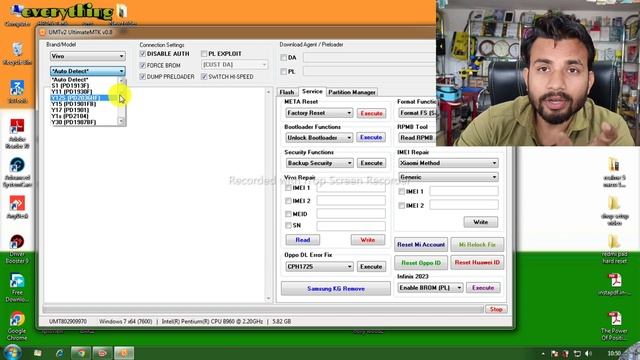640x360 pixels.
Task: Open the Partition Manager tab
Action: pos(352,92)
